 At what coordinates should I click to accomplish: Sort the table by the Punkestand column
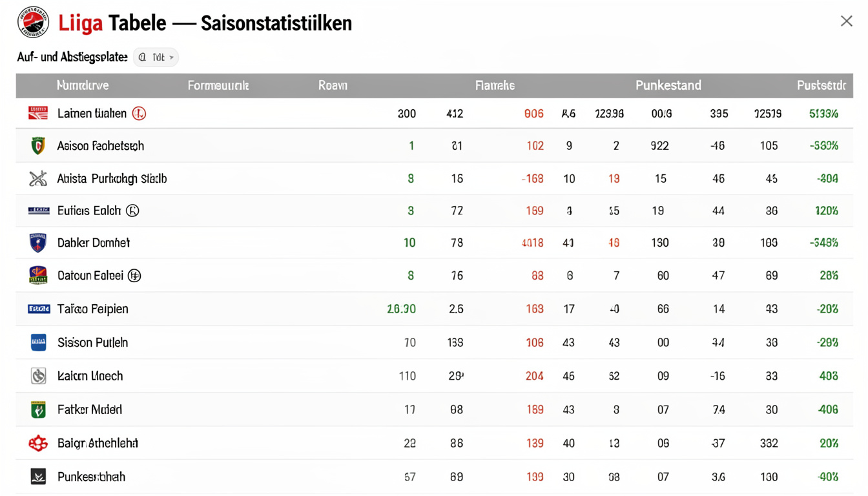668,85
